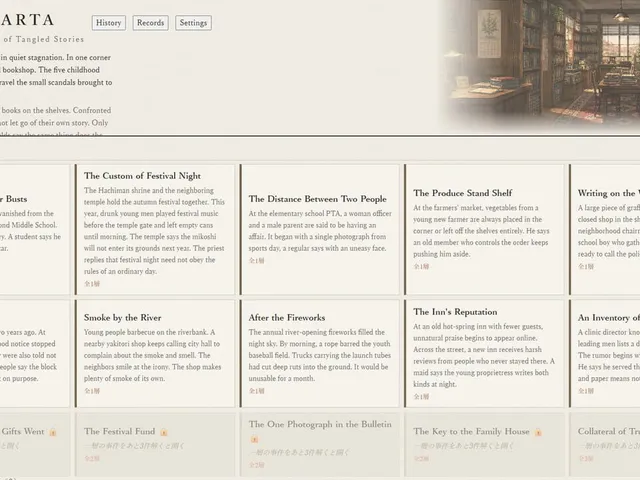Click the bookshop illustration image
Screen dimensions: 640x480
pos(539,65)
